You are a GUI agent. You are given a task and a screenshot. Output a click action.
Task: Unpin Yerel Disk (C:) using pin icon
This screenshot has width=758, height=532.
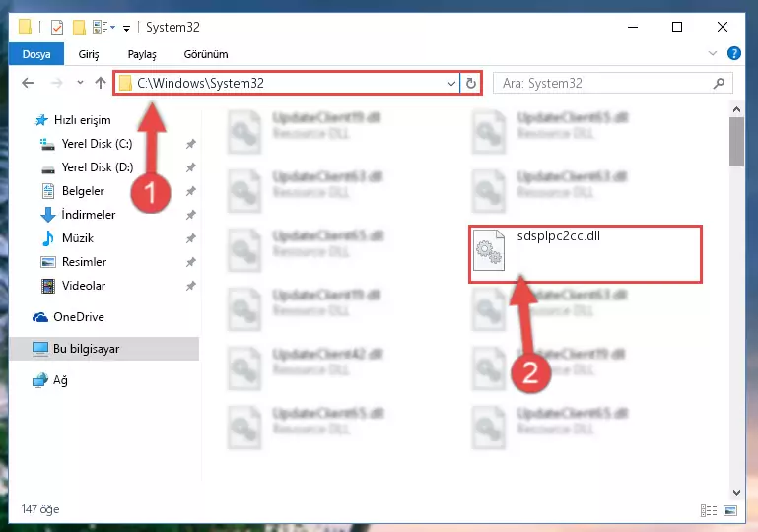(x=191, y=144)
